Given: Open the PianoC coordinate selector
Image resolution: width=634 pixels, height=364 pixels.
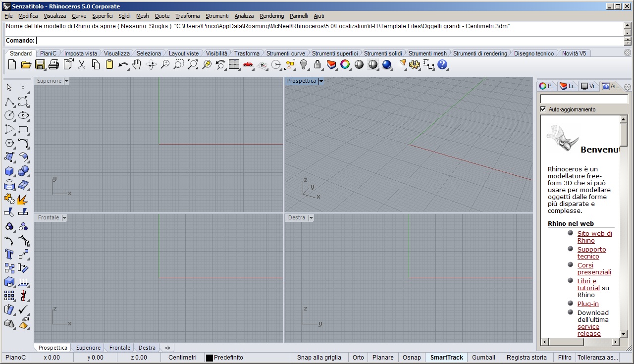Looking at the screenshot, I should pos(15,357).
